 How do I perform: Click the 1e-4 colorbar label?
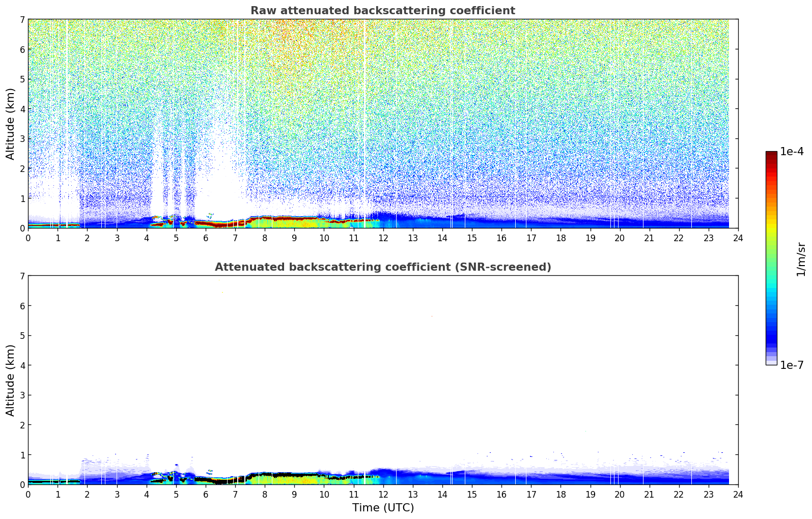click(792, 152)
